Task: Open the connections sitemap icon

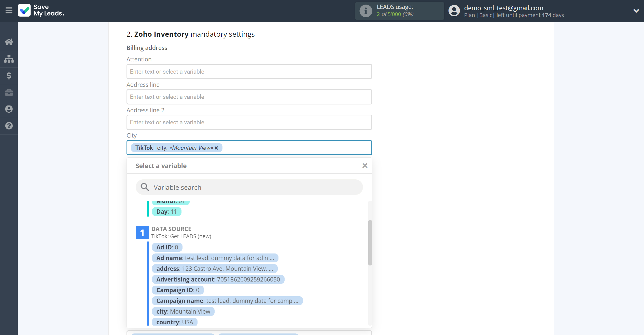Action: point(9,59)
